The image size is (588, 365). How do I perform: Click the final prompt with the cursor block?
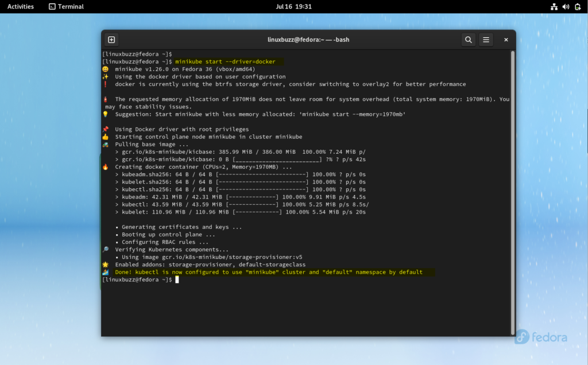pyautogui.click(x=141, y=279)
